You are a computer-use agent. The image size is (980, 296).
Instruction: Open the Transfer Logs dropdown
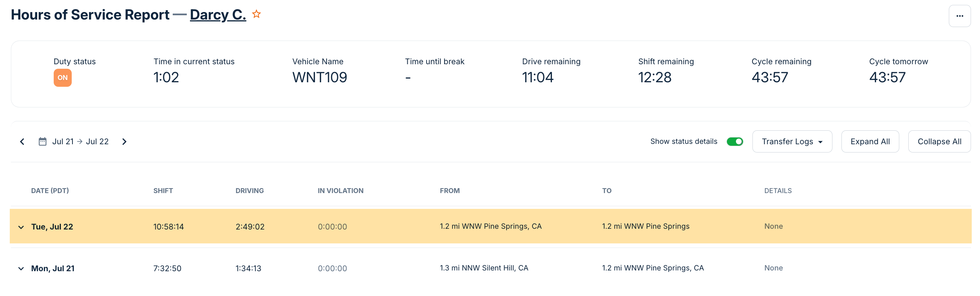[792, 142]
